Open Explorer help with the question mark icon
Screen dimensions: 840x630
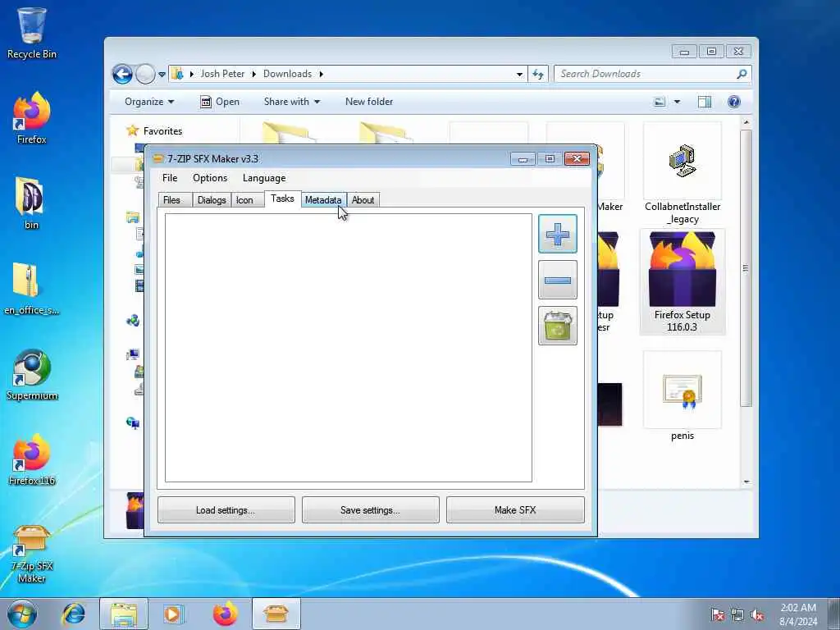pyautogui.click(x=734, y=102)
